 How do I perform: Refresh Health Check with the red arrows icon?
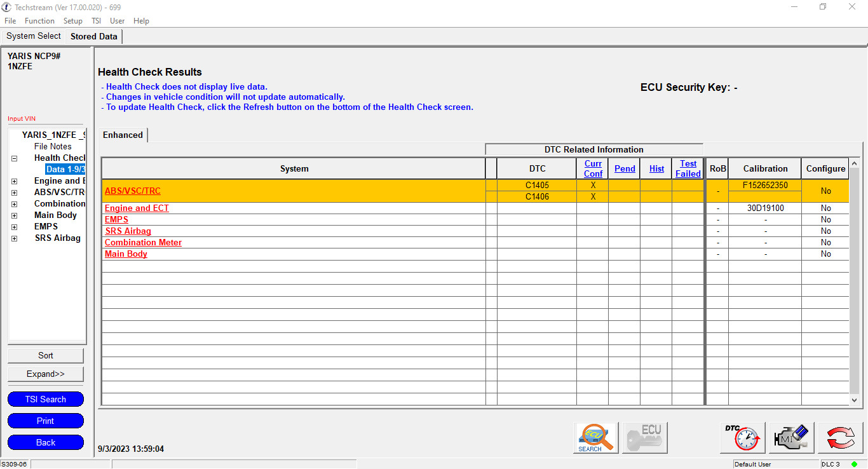point(840,438)
